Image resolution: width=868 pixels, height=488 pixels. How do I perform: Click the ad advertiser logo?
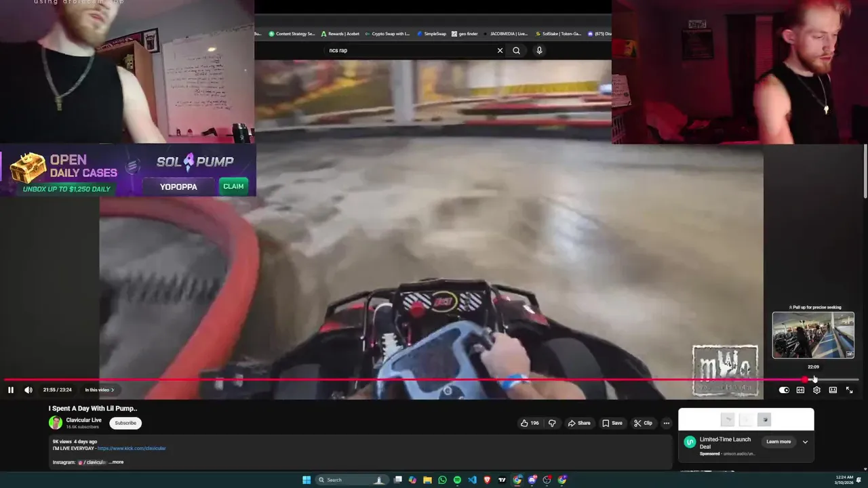point(690,442)
